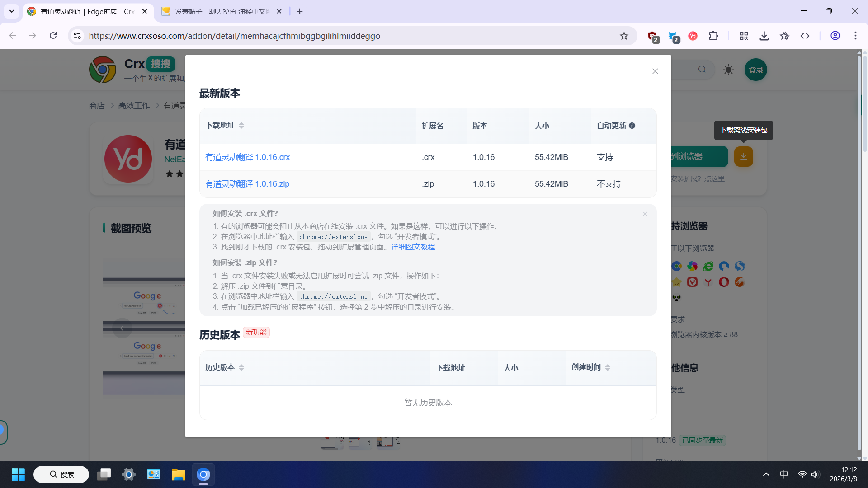Download 有道灵动翻译 1.0.16.crx file
The height and width of the screenshot is (488, 868).
click(x=247, y=157)
